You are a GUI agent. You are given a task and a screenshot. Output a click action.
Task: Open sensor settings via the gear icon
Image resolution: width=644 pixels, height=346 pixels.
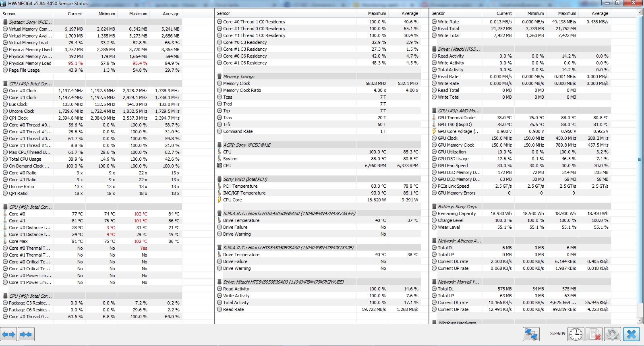612,334
